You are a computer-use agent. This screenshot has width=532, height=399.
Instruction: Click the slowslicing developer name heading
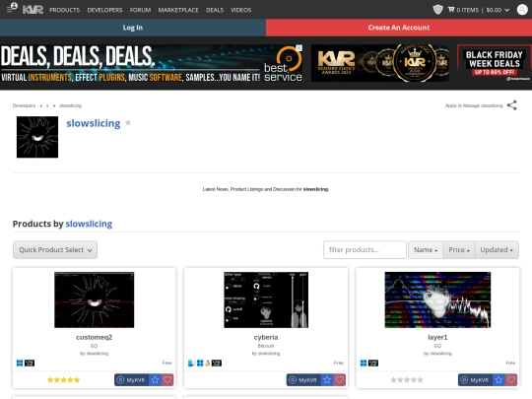94,123
